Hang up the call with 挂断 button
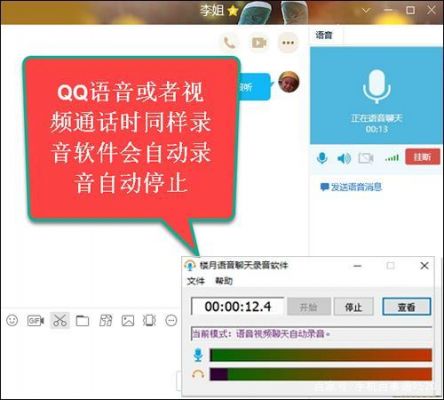Image resolution: width=444 pixels, height=400 pixels. (x=422, y=157)
